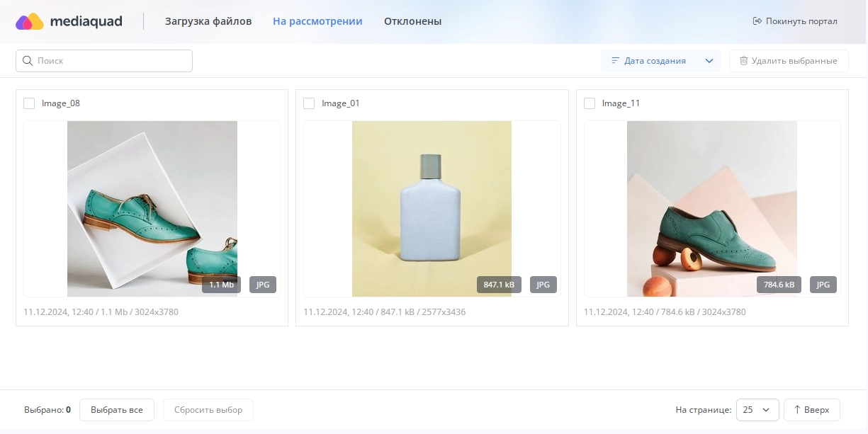Select the Image_08 checkbox
The width and height of the screenshot is (868, 434).
click(29, 103)
